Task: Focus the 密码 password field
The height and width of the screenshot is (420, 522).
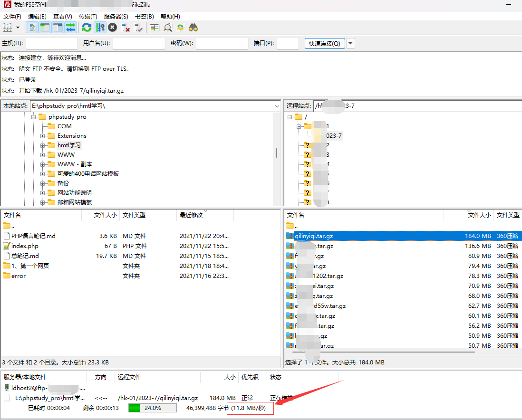Action: (222, 43)
